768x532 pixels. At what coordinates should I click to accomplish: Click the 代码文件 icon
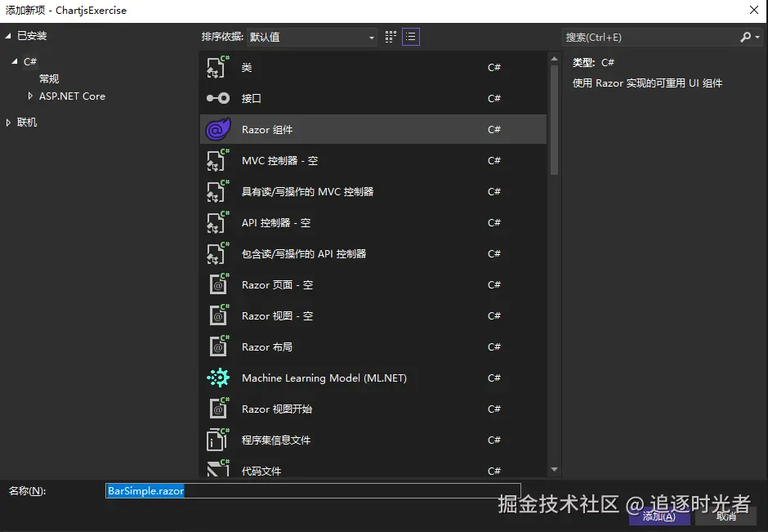click(x=218, y=469)
